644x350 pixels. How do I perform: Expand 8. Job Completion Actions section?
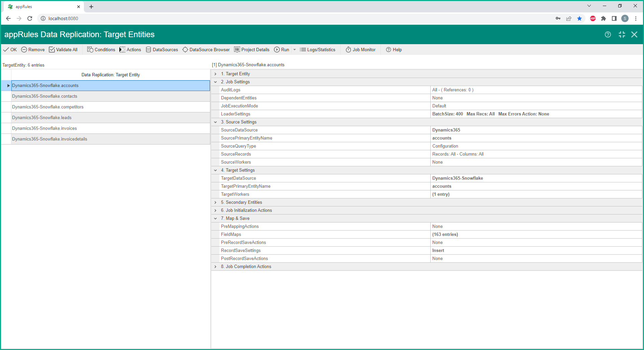pyautogui.click(x=216, y=267)
